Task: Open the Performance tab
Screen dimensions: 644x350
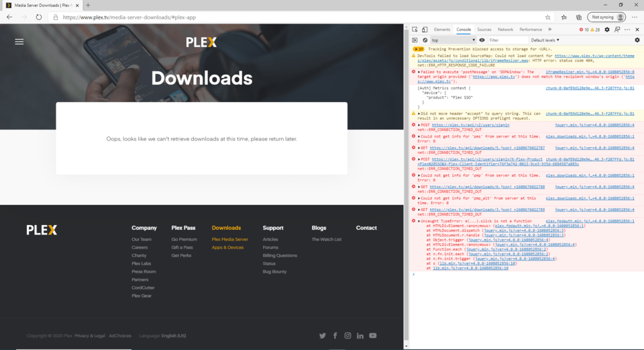Action: pyautogui.click(x=531, y=30)
